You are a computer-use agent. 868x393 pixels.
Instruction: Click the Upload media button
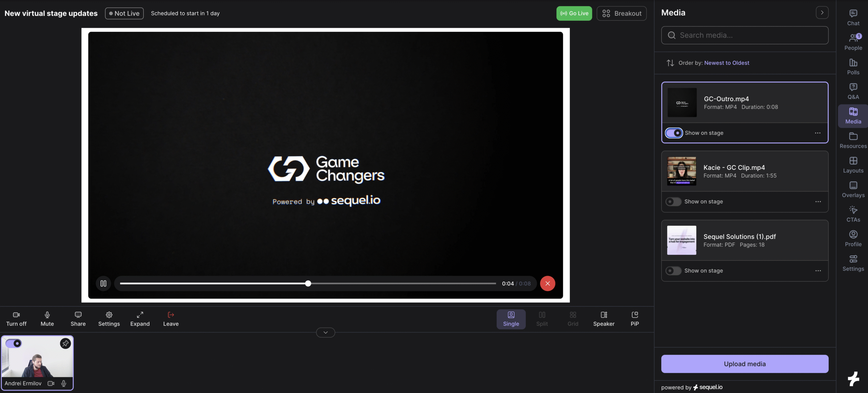coord(745,364)
